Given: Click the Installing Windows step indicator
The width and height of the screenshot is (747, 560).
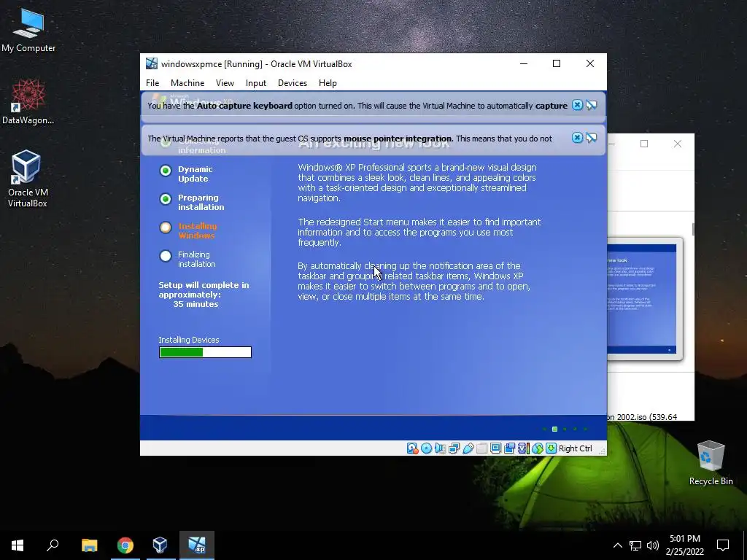Looking at the screenshot, I should (x=166, y=227).
